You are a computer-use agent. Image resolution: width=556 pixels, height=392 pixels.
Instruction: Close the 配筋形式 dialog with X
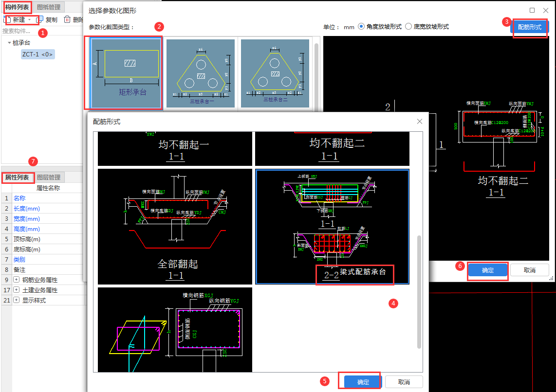tap(419, 122)
